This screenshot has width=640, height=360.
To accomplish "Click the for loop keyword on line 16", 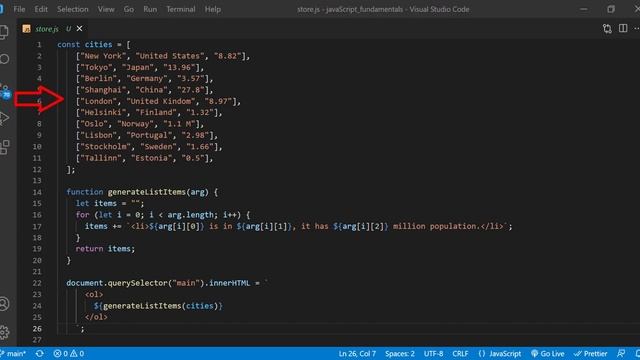I will (82, 215).
